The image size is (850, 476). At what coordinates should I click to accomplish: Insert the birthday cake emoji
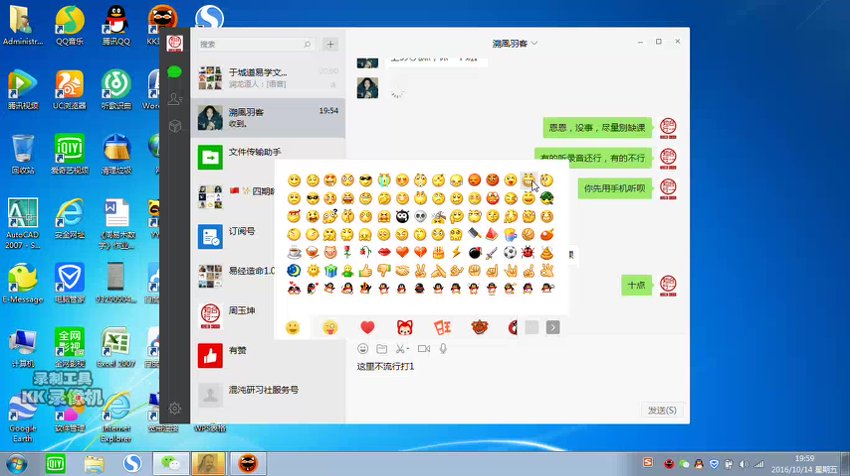click(438, 253)
